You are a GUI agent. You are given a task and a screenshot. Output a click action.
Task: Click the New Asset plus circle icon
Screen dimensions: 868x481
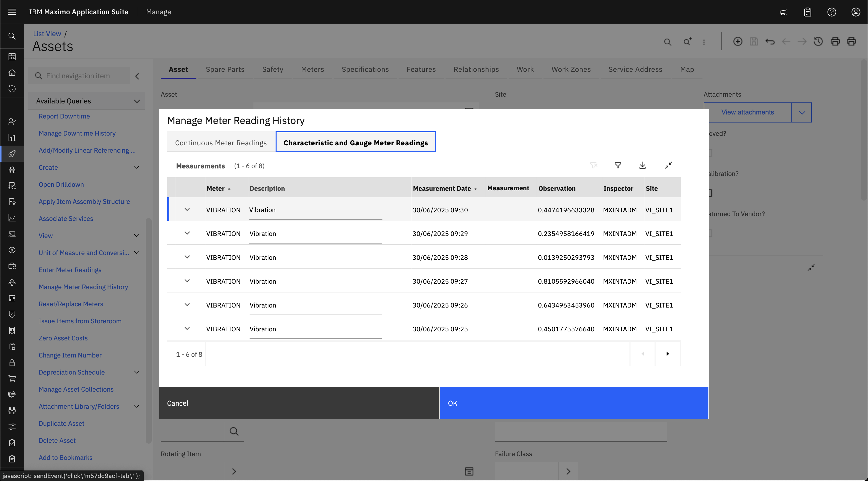coord(738,41)
